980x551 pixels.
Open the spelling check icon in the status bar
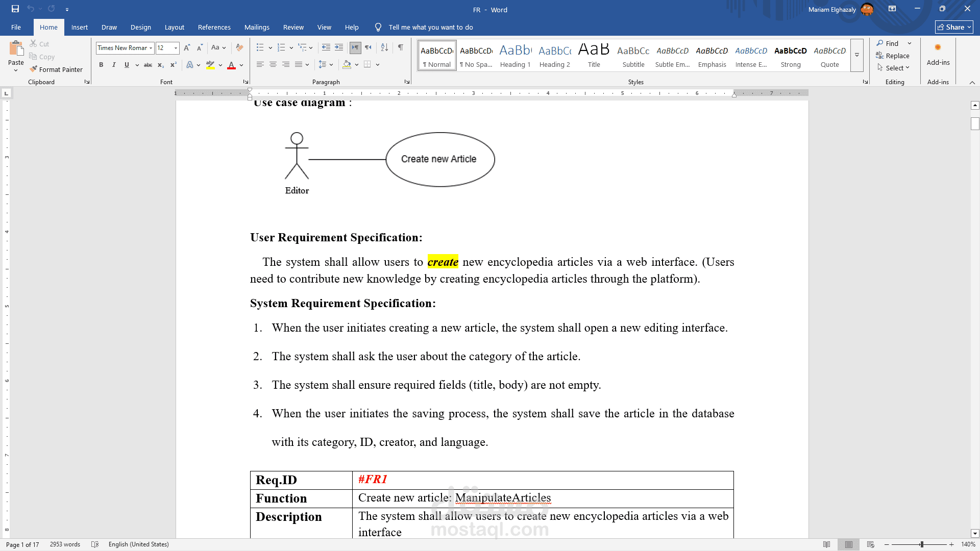point(95,544)
